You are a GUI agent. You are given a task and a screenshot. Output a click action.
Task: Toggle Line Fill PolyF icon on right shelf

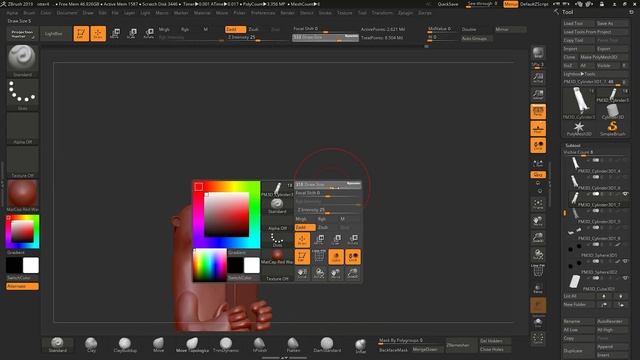point(538,271)
